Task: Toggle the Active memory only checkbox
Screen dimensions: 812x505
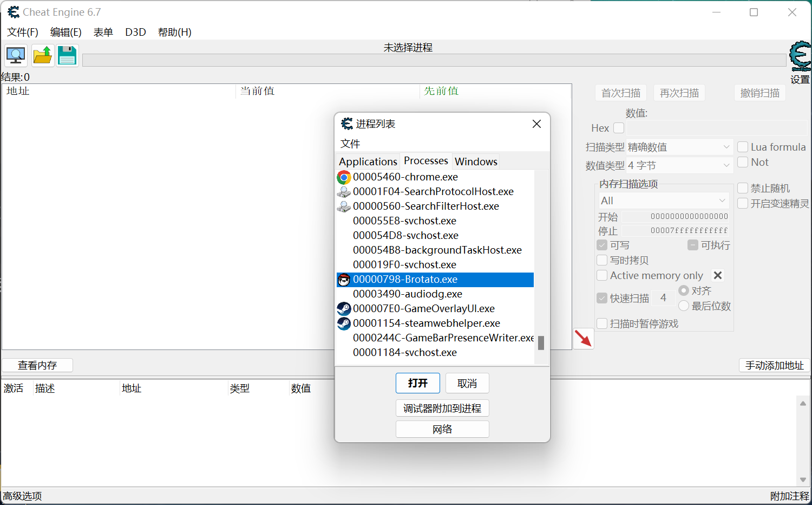Action: (602, 275)
